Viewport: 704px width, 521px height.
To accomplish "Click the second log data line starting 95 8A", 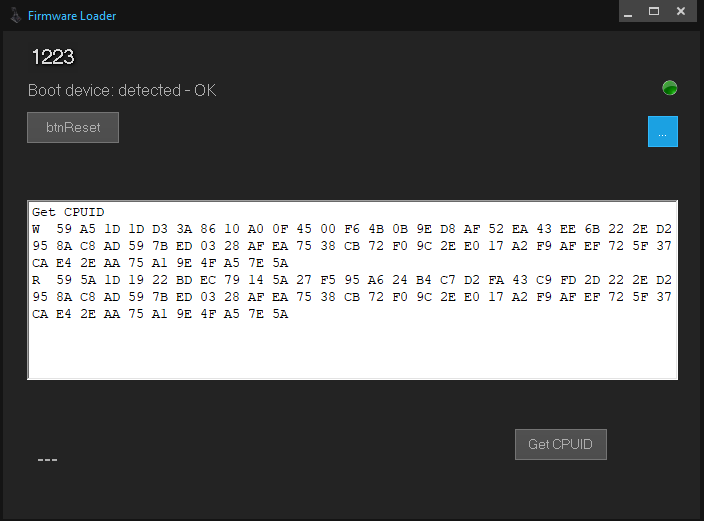I will pyautogui.click(x=352, y=246).
